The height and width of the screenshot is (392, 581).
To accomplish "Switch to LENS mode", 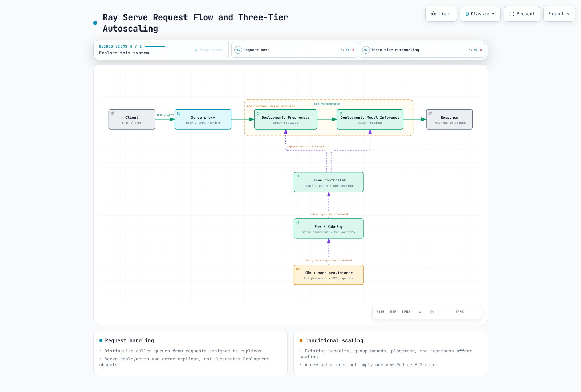I will 406,312.
